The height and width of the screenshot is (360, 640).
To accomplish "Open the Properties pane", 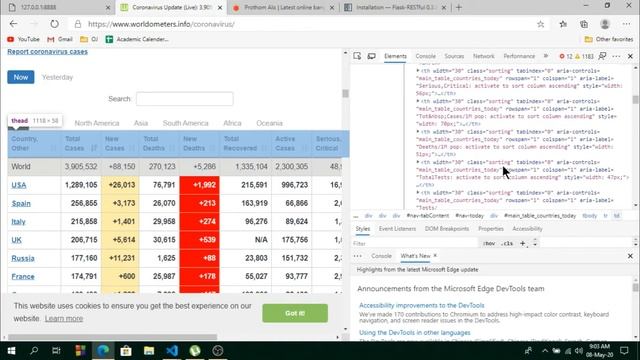I will [x=491, y=229].
